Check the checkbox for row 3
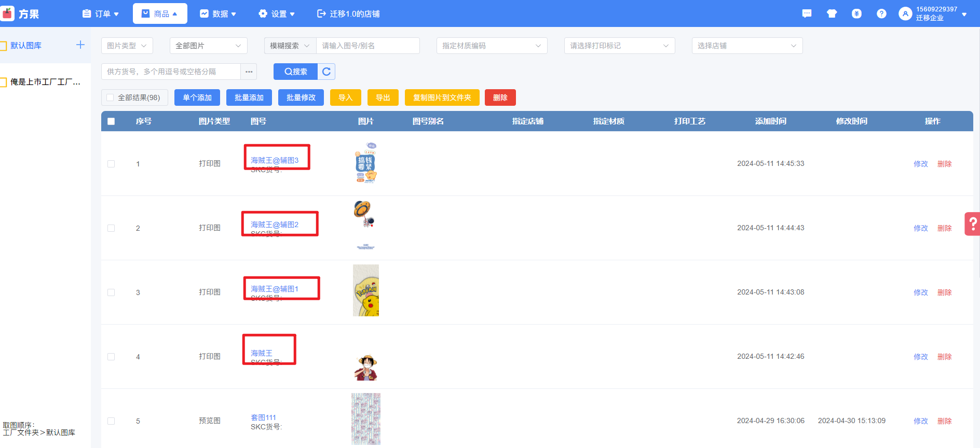The width and height of the screenshot is (980, 448). (x=111, y=292)
